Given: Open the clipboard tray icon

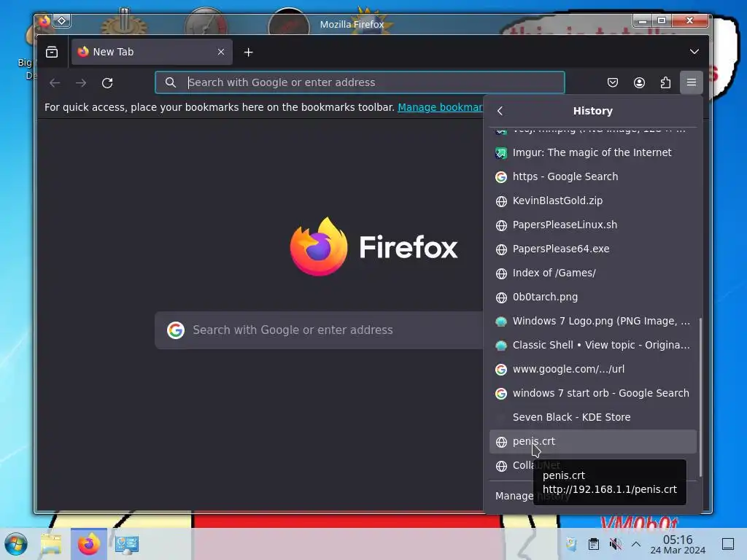Looking at the screenshot, I should [x=593, y=544].
